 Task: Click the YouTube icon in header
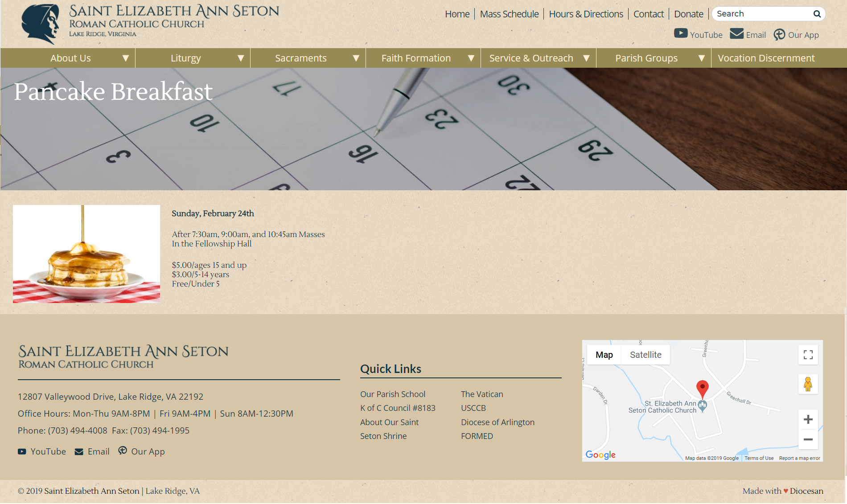(x=681, y=34)
